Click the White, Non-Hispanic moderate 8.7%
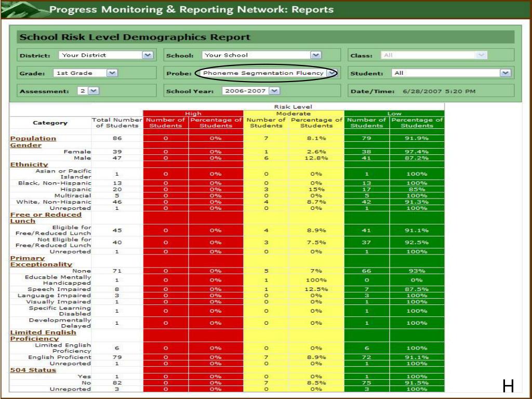Image resolution: width=532 pixels, height=399 pixels. tap(316, 202)
